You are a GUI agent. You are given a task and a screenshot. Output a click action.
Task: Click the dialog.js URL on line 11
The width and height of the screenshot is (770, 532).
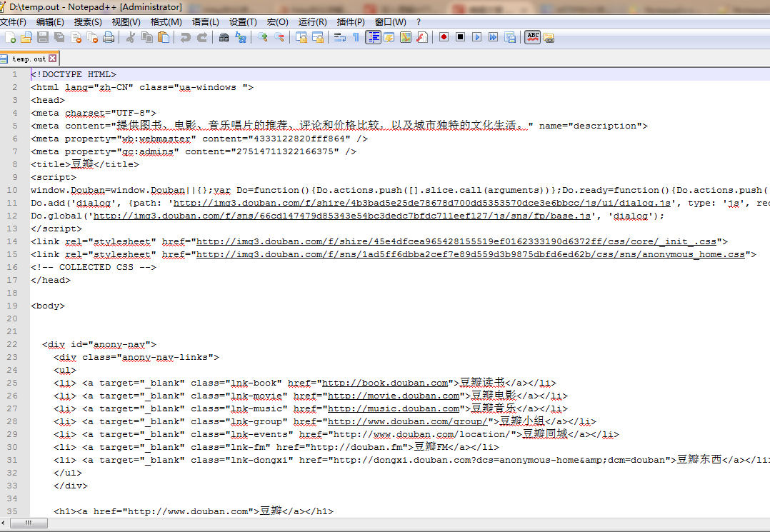point(422,203)
